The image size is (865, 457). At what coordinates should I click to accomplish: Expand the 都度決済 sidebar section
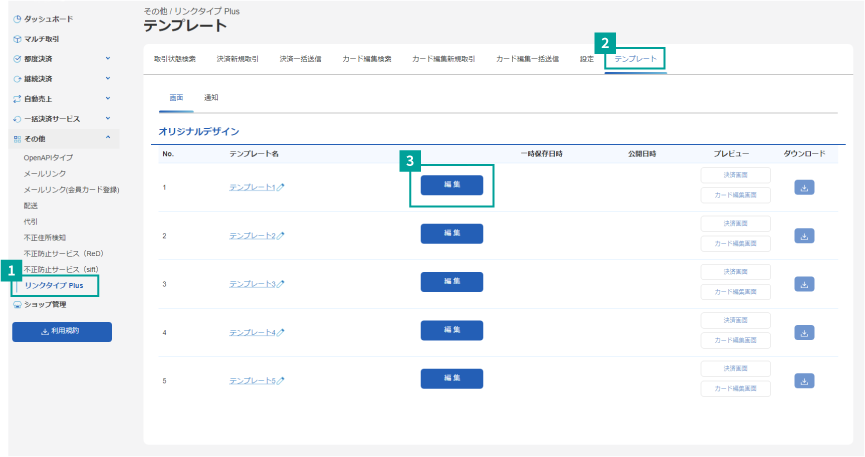click(x=108, y=59)
